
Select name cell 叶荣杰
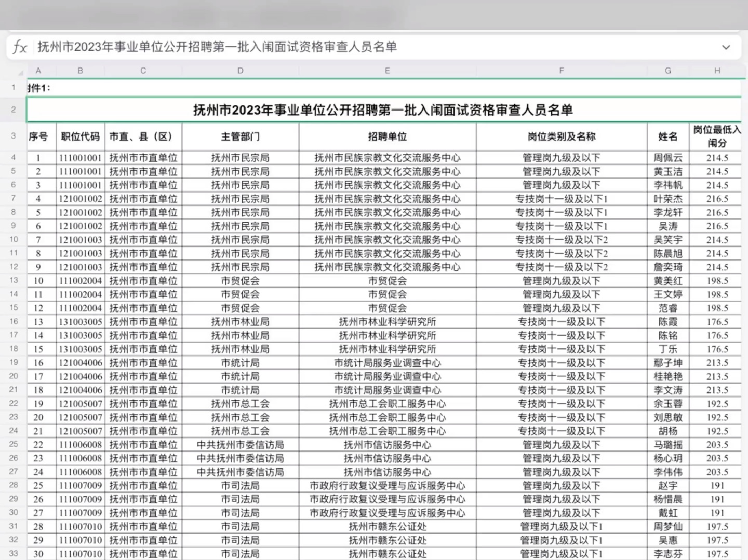coord(668,199)
